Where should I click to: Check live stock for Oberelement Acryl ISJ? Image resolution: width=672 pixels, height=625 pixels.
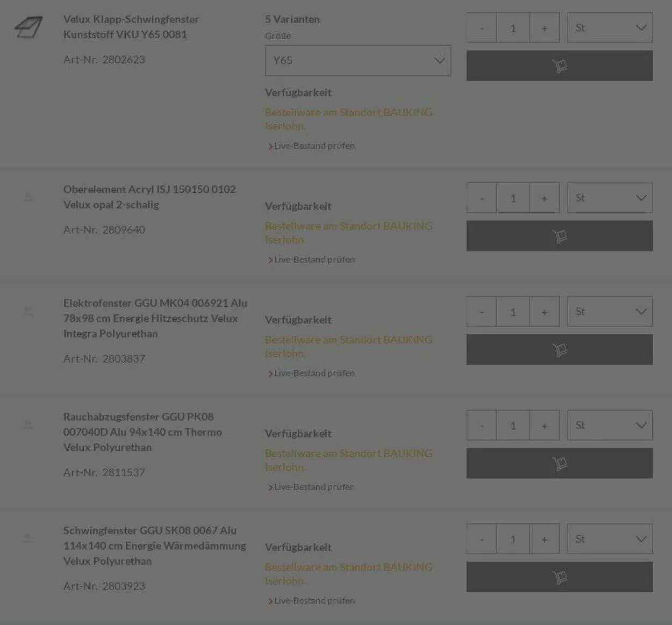pos(314,260)
